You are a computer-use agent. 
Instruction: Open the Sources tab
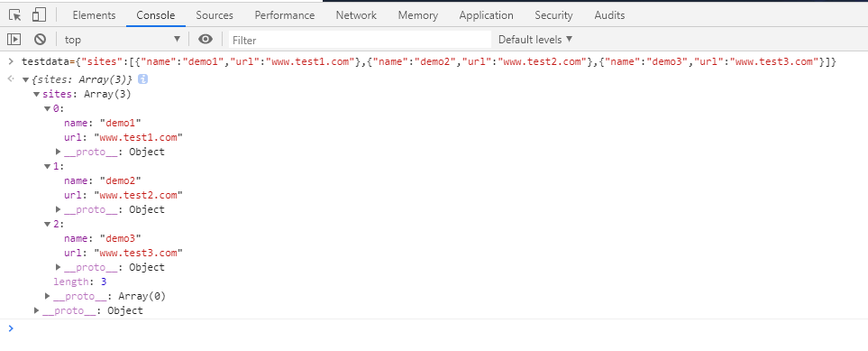coord(215,15)
